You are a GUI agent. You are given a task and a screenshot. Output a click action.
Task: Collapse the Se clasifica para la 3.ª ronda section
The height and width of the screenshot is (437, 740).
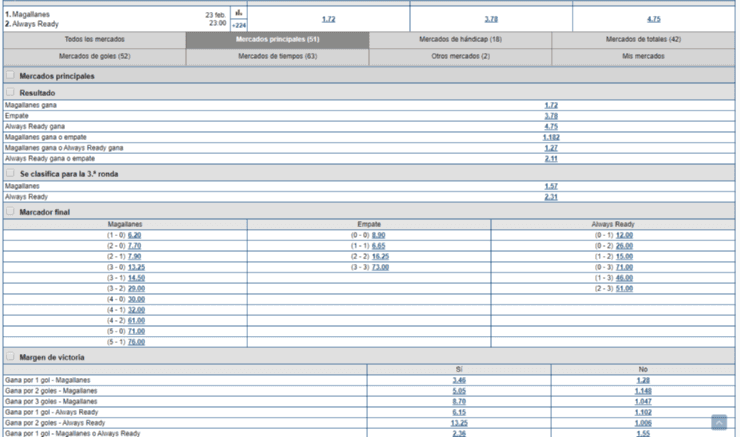10,173
